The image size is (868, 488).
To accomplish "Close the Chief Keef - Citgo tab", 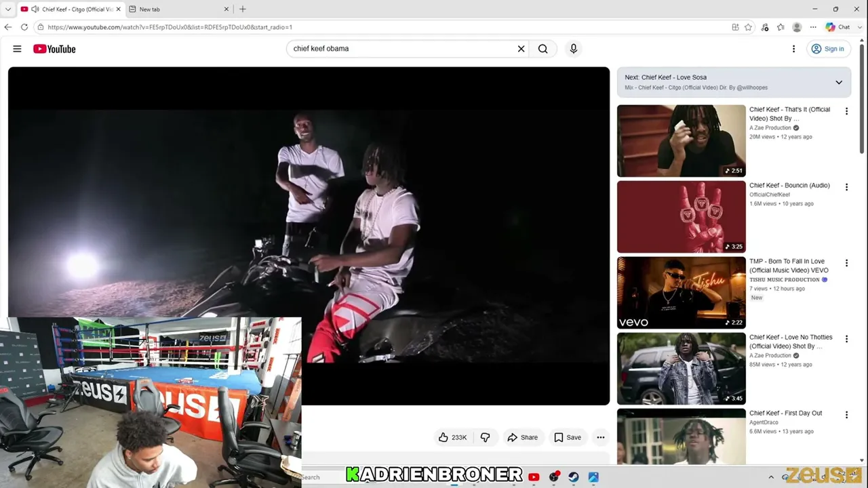I will tap(118, 9).
